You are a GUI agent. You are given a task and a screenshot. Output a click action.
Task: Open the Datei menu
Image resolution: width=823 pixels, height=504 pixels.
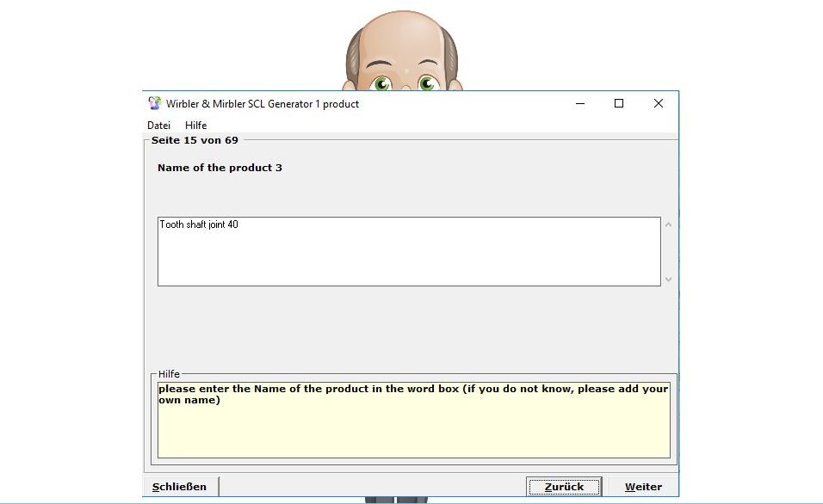coord(158,126)
